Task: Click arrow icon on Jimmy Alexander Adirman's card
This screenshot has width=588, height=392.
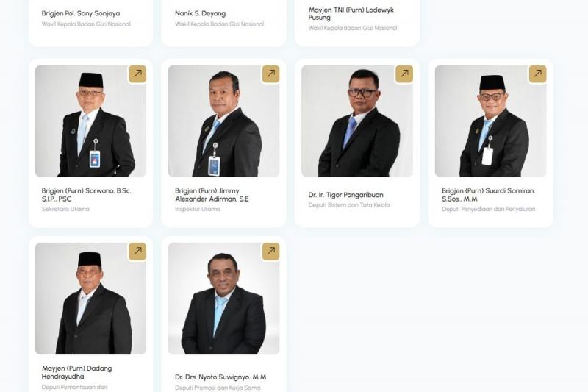Action: click(x=270, y=74)
